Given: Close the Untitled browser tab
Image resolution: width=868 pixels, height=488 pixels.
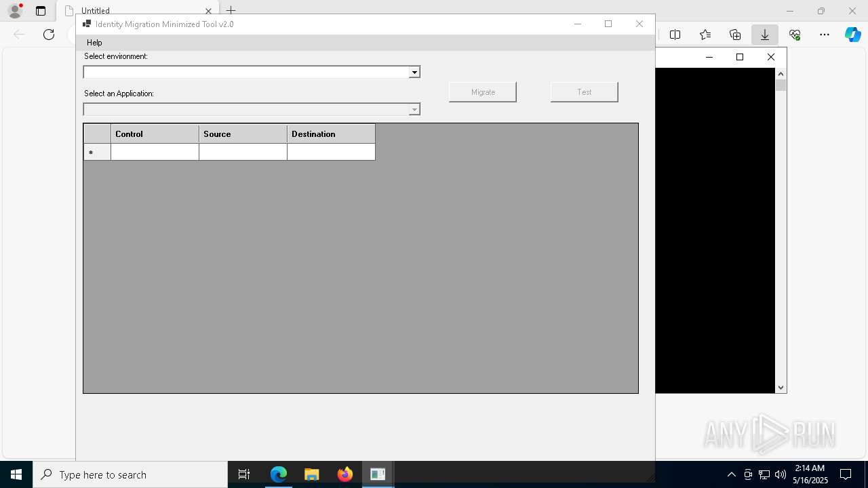Looking at the screenshot, I should click(209, 11).
